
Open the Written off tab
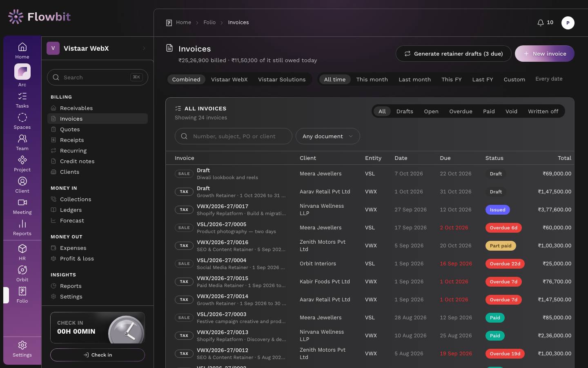(543, 111)
